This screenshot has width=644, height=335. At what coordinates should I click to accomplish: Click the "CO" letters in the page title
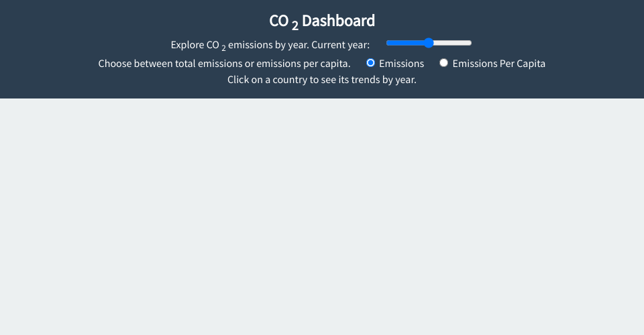point(278,21)
